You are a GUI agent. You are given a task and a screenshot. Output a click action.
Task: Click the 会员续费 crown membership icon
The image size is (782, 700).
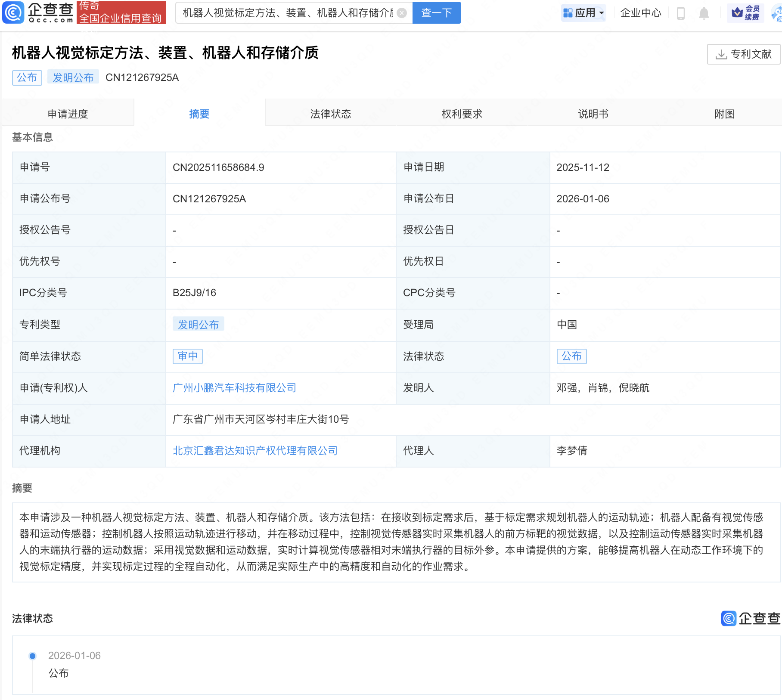coord(746,12)
